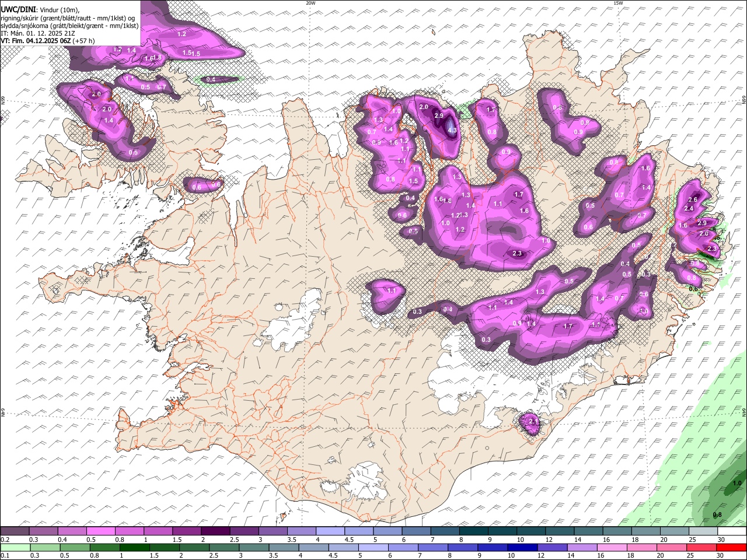
Task: Click the 'UWC/DINI' bold title text
Action: pyautogui.click(x=18, y=9)
